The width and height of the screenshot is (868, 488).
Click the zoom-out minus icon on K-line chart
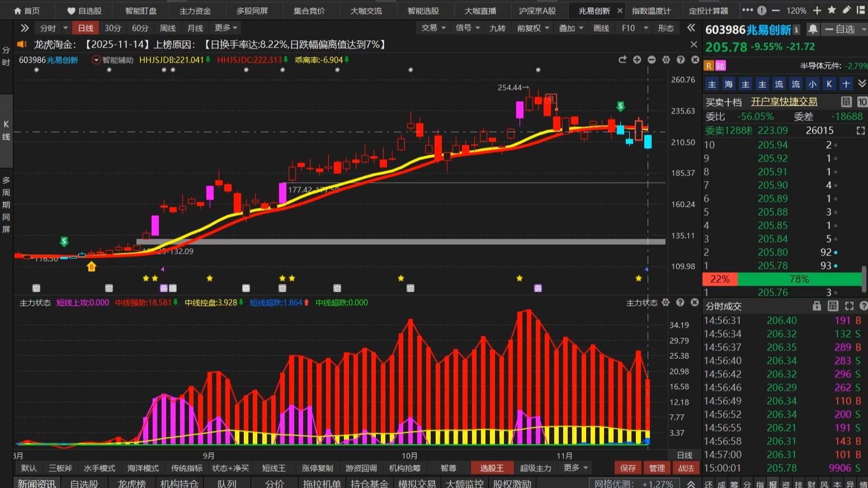(652, 60)
